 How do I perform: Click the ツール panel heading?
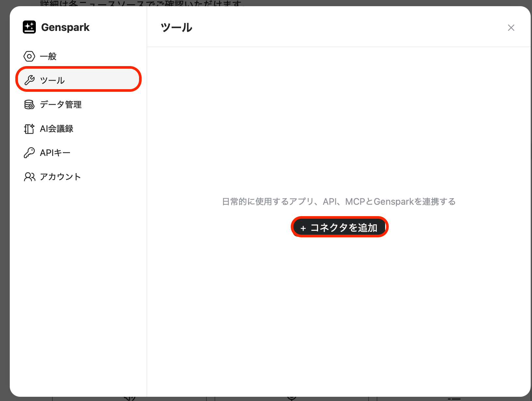pyautogui.click(x=176, y=28)
